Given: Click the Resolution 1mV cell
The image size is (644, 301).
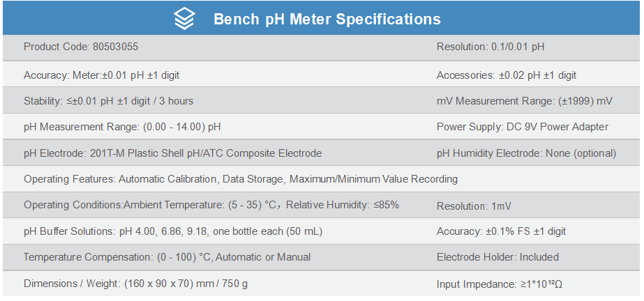Looking at the screenshot, I should click(x=474, y=206).
